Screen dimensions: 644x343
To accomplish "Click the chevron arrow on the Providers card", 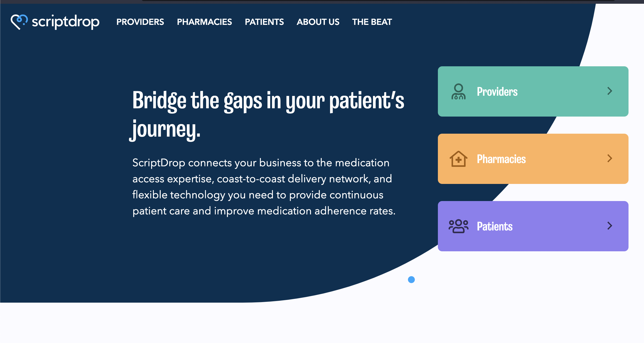I will click(610, 91).
